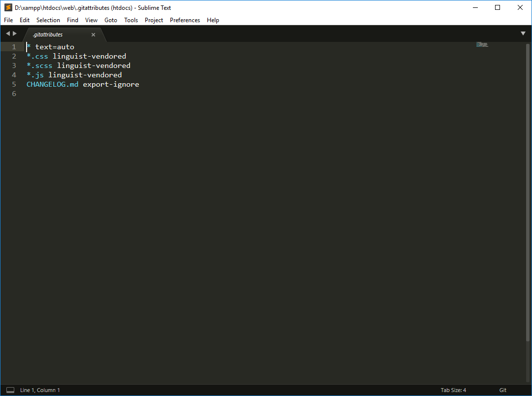Click the Sublime Text app icon in title bar
Viewport: 532px width, 396px height.
click(x=8, y=7)
